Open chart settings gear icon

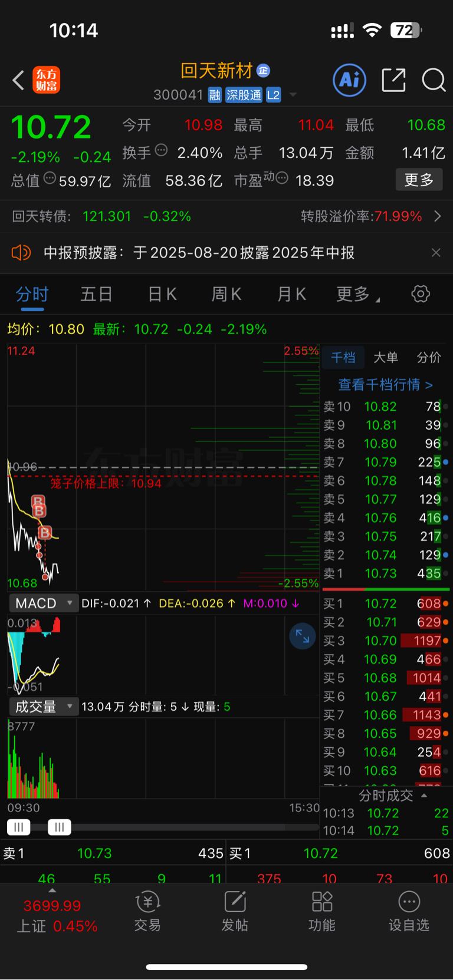[x=421, y=293]
